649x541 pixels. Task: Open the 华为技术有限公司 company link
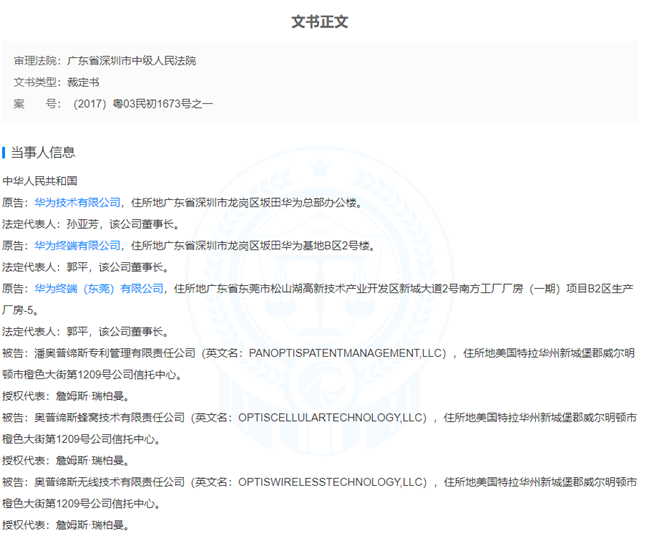click(77, 202)
